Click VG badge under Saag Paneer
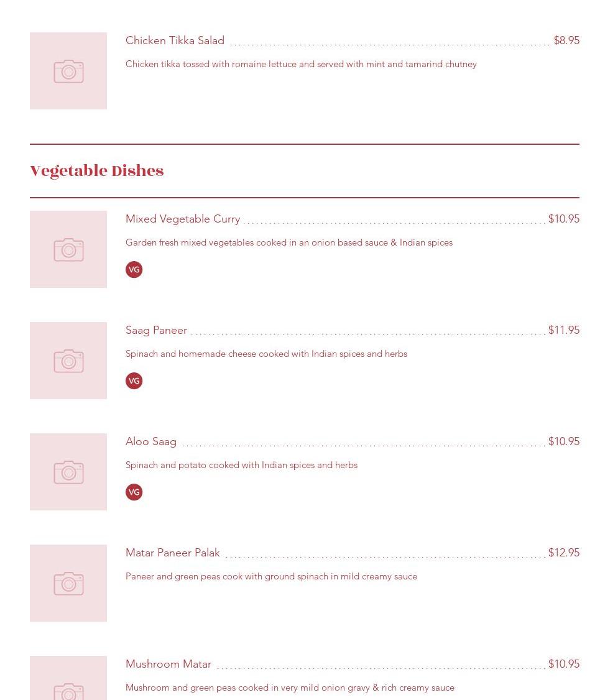Image resolution: width=600 pixels, height=700 pixels. pyautogui.click(x=134, y=380)
